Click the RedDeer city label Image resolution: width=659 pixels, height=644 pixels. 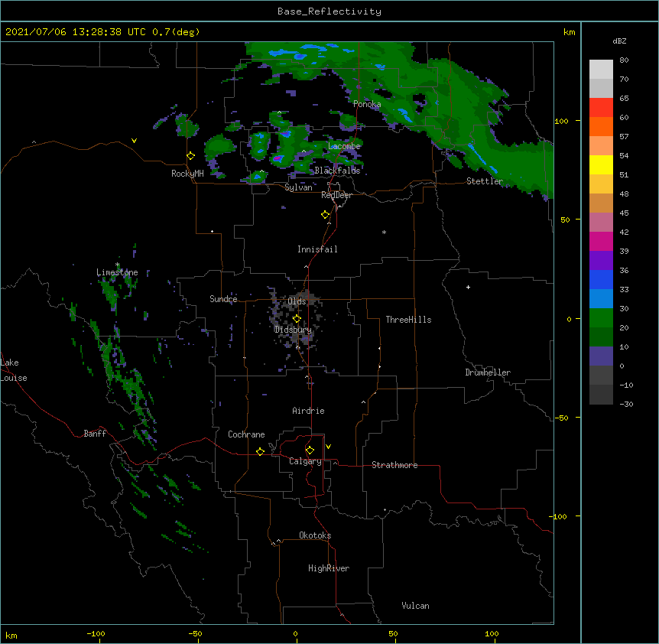point(336,195)
